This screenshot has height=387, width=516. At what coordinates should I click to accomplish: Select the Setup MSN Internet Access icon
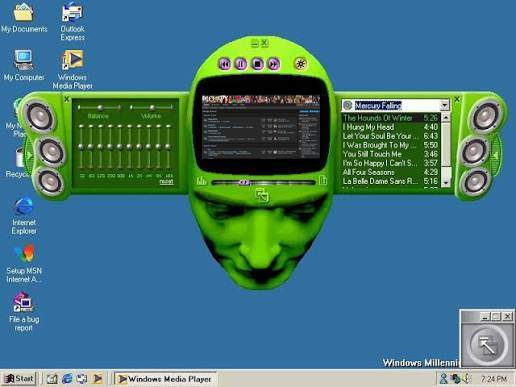coord(24,264)
